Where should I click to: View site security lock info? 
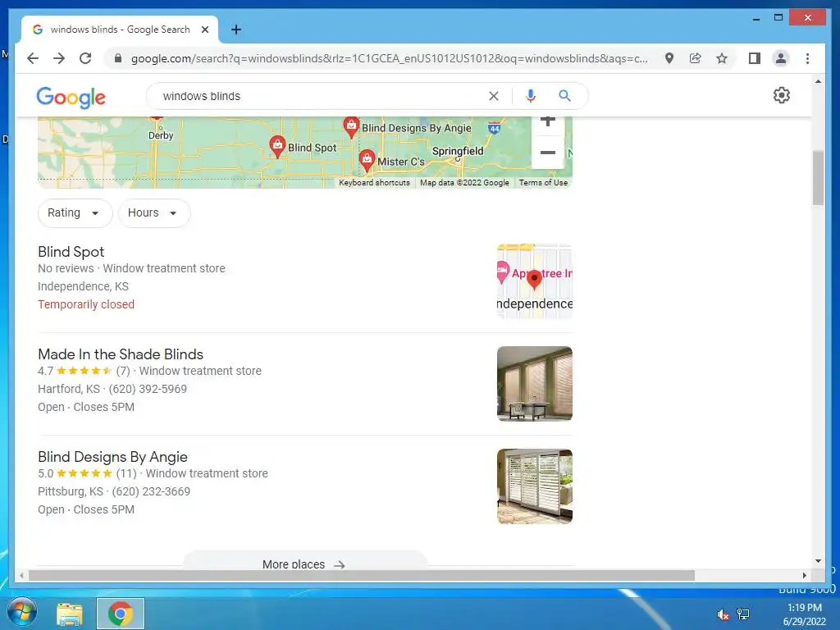coord(118,58)
